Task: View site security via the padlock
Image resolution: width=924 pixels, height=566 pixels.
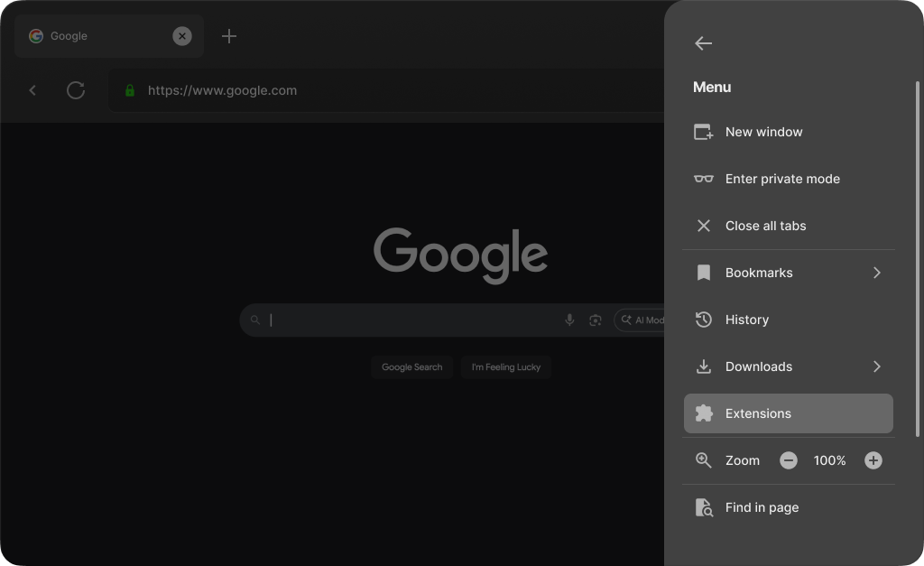Action: [131, 90]
